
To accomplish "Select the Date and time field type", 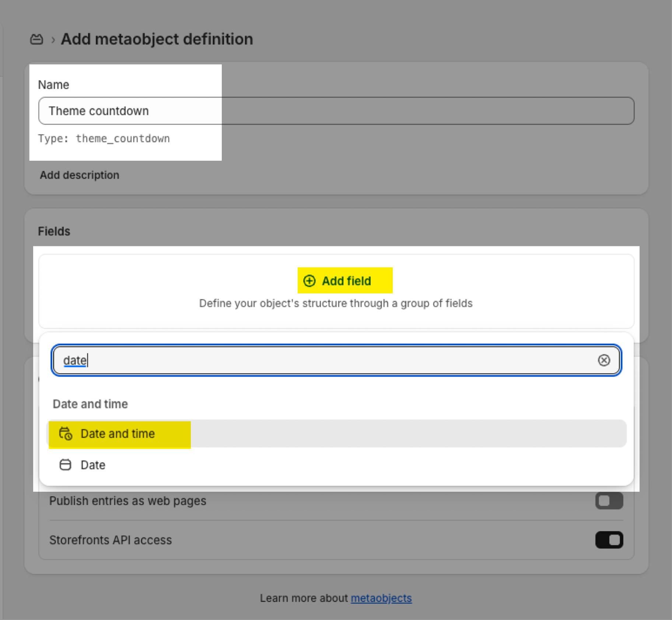I will pos(118,434).
